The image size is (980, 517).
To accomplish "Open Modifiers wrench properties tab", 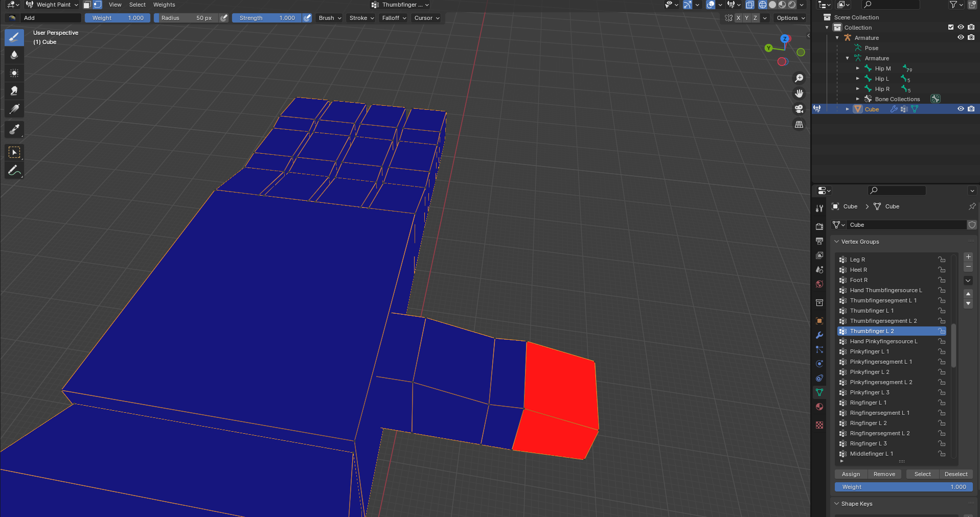I will (819, 335).
